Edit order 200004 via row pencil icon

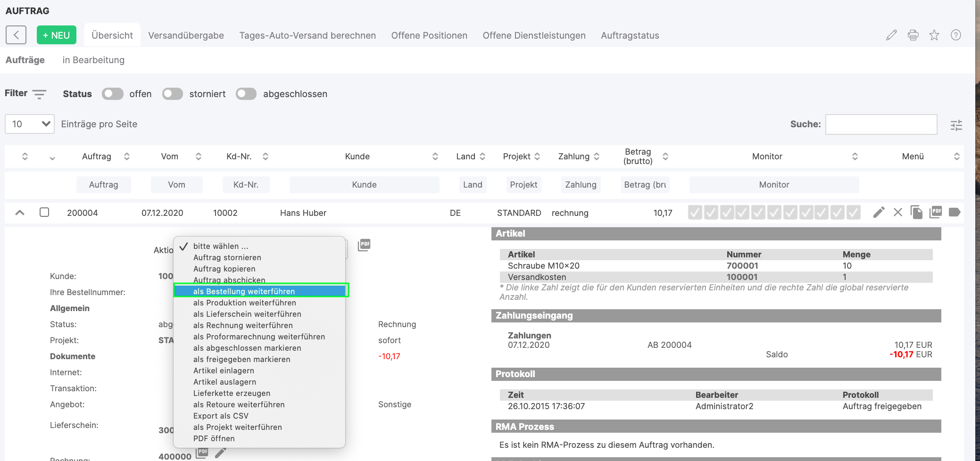(x=879, y=213)
